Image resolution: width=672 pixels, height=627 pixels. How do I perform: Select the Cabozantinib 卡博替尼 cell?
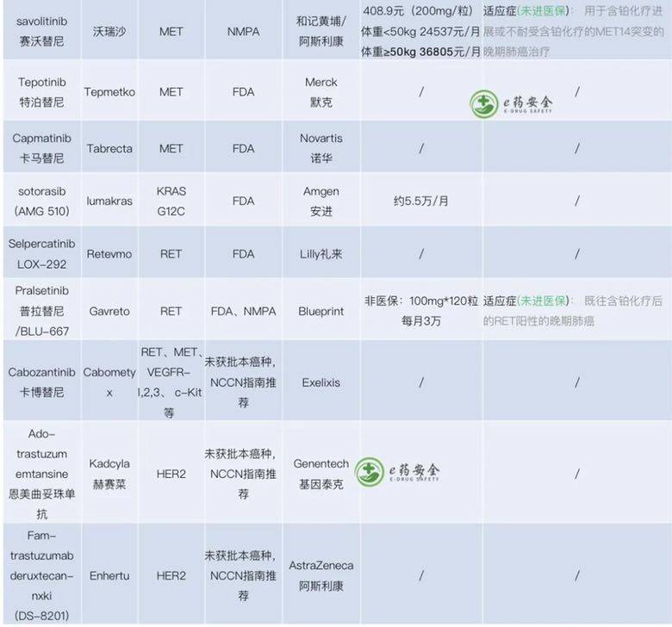point(43,382)
